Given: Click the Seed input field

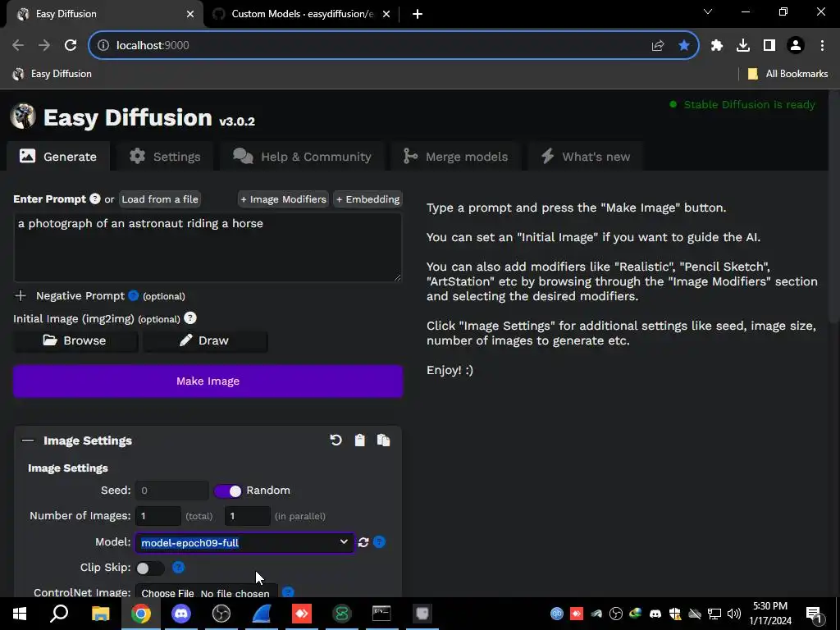Looking at the screenshot, I should coord(171,491).
